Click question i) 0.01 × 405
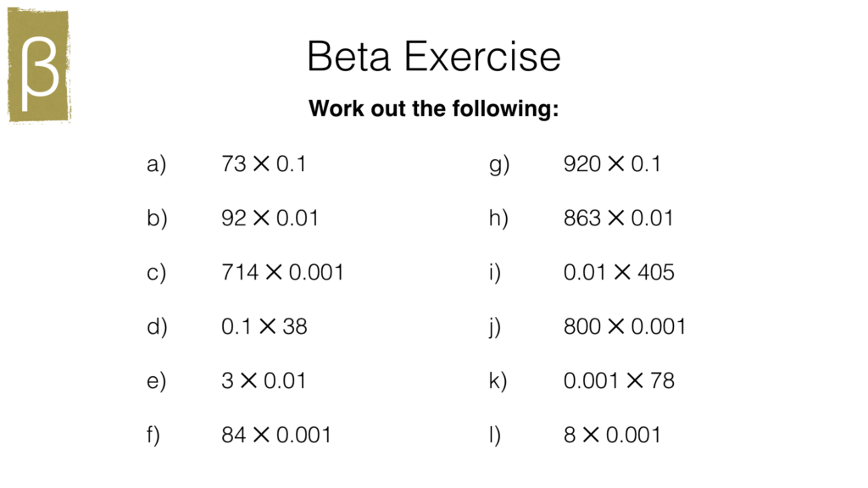The height and width of the screenshot is (488, 868). point(619,273)
